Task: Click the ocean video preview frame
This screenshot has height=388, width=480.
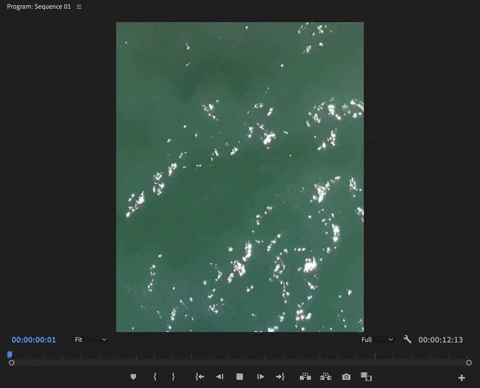Action: 240,177
